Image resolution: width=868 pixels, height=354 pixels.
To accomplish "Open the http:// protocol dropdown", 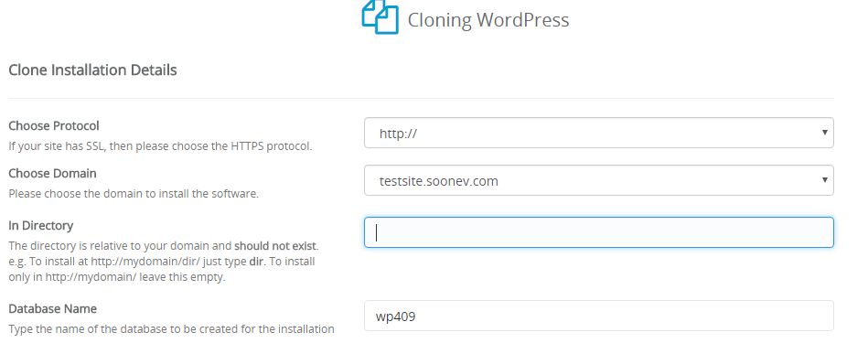I will coord(598,133).
